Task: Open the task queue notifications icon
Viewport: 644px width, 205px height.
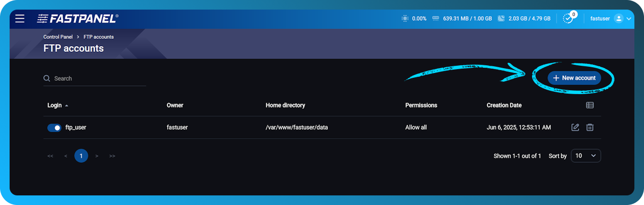Action: [x=568, y=19]
